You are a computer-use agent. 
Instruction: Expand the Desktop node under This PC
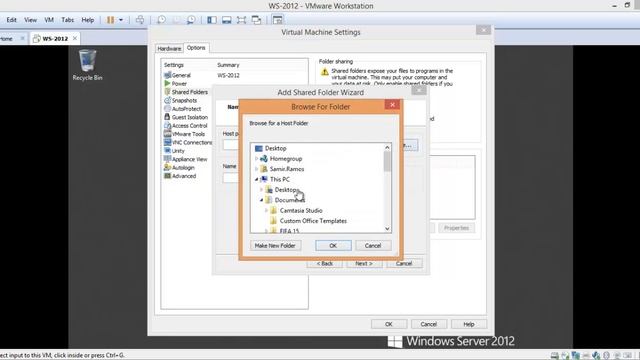click(262, 190)
